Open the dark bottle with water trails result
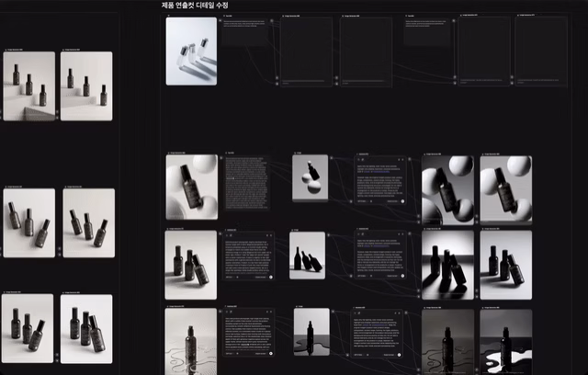The width and height of the screenshot is (588, 375). click(447, 342)
